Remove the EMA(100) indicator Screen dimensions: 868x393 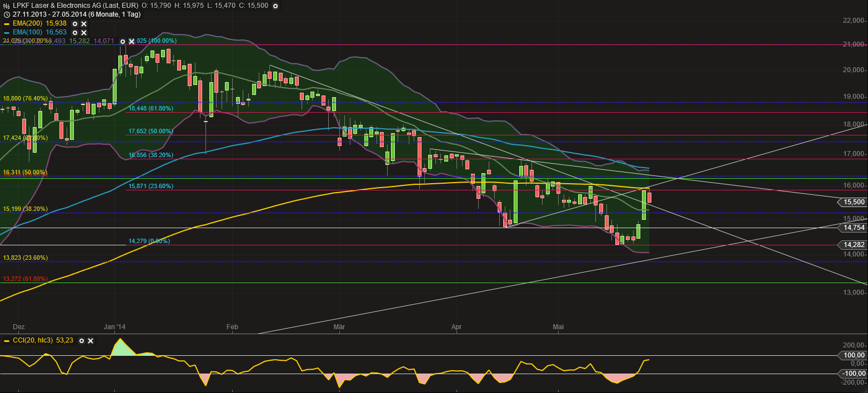pos(84,33)
